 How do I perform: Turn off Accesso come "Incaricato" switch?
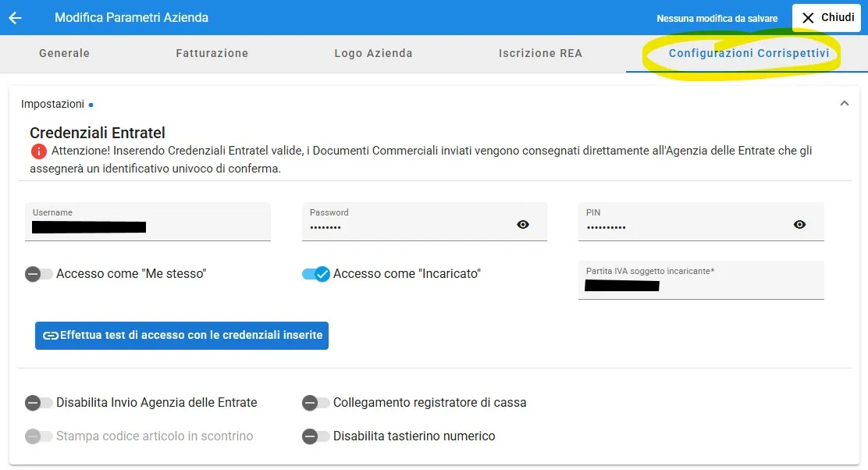(315, 273)
